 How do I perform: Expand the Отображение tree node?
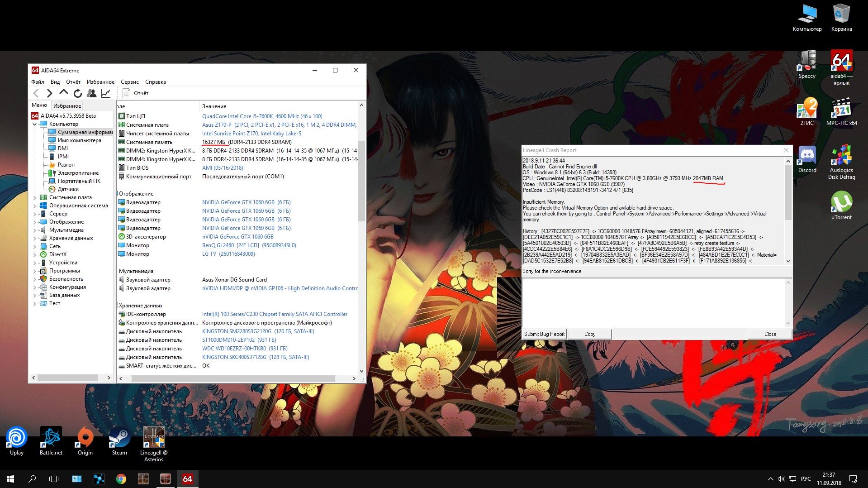[x=35, y=222]
